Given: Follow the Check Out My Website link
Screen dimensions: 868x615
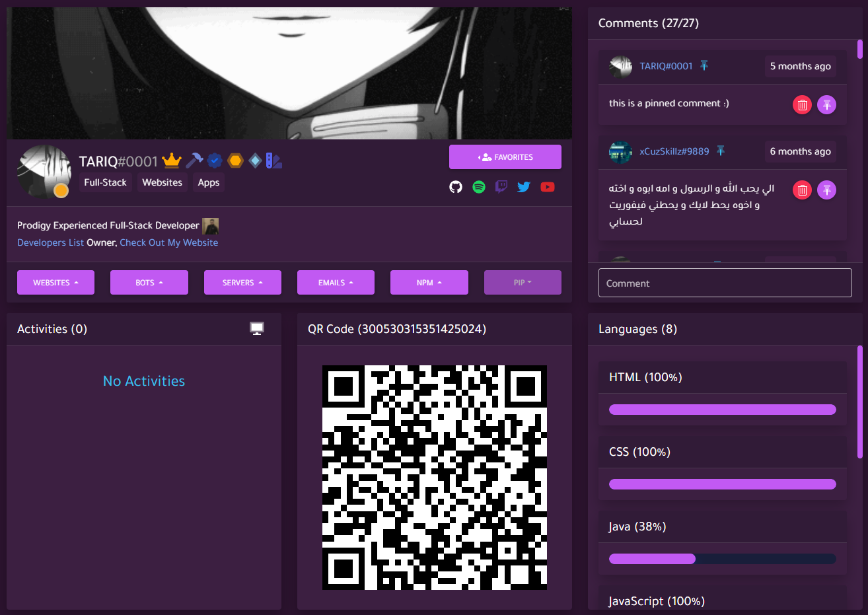Looking at the screenshot, I should (169, 242).
